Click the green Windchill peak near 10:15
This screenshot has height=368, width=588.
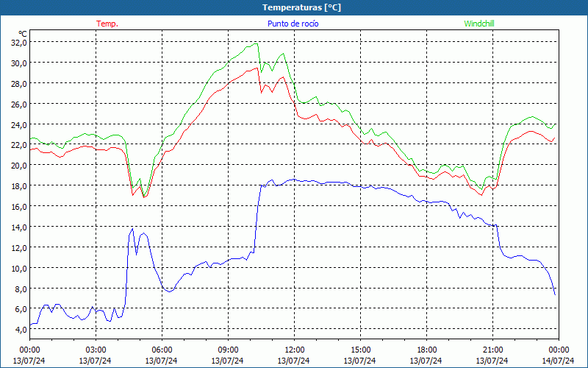pyautogui.click(x=256, y=43)
